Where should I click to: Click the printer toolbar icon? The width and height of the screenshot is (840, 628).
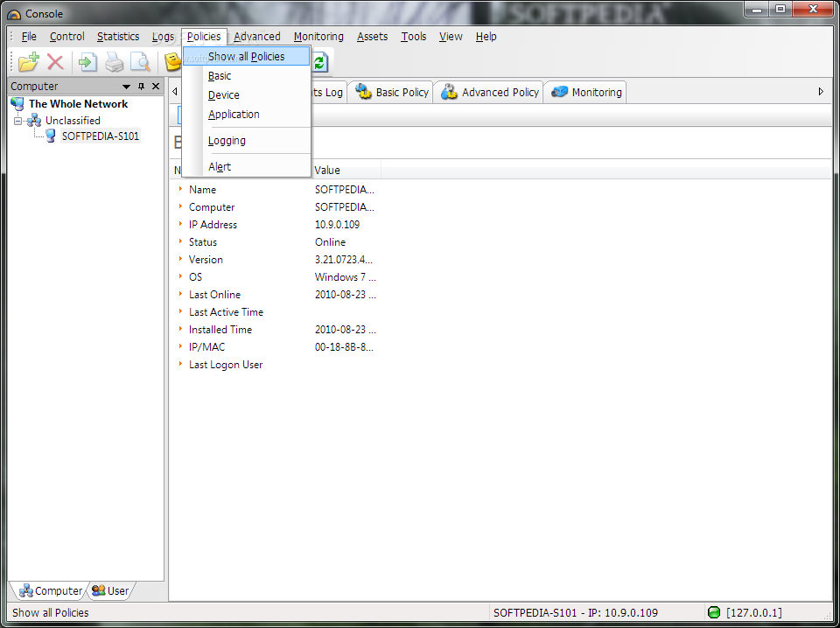114,62
